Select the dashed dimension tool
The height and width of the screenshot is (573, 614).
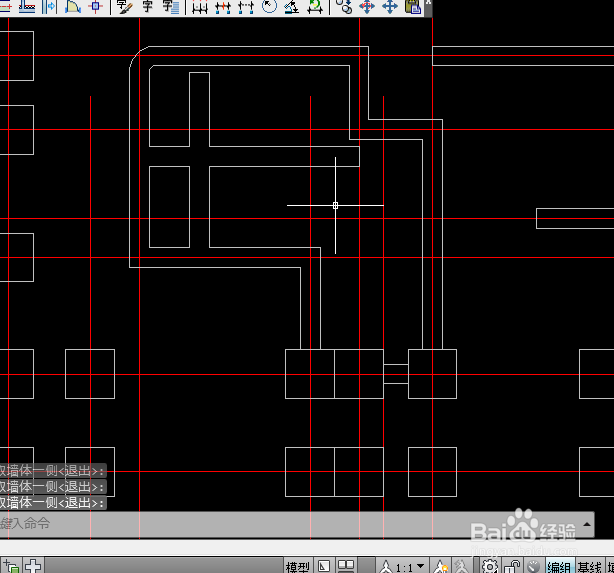click(x=246, y=7)
